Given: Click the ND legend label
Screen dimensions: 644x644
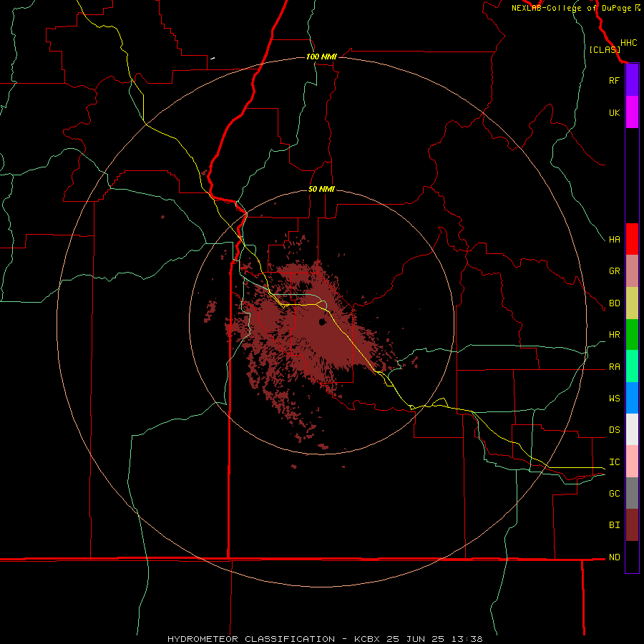Looking at the screenshot, I should [614, 557].
